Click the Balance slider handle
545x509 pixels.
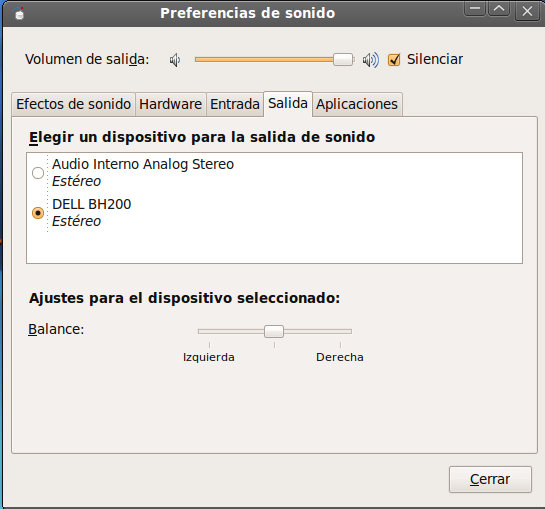point(274,331)
